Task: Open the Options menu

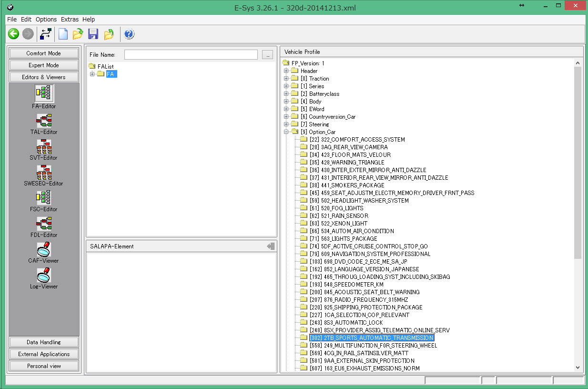Action: click(x=46, y=20)
